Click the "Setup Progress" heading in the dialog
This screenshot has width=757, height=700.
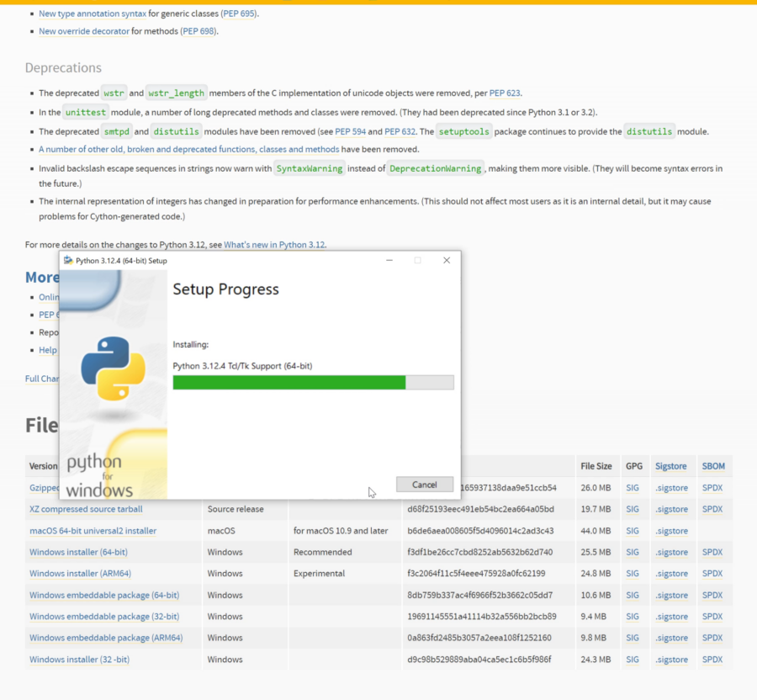(226, 289)
